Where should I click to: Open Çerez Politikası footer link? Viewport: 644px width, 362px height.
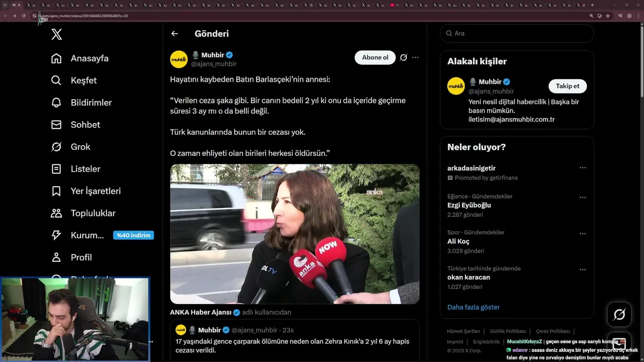click(553, 331)
